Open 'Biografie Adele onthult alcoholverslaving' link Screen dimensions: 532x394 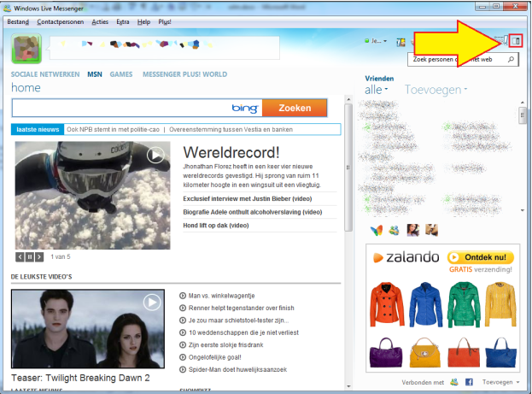(x=253, y=212)
